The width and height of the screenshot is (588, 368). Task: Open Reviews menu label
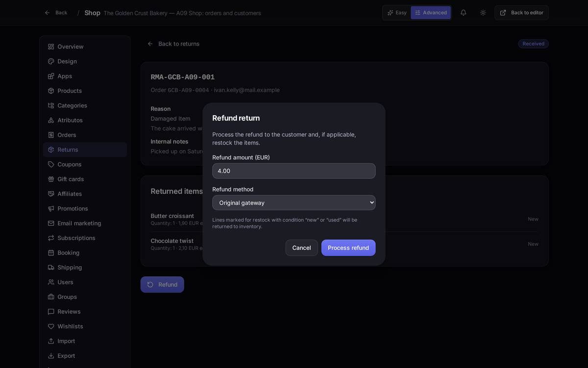click(x=69, y=312)
